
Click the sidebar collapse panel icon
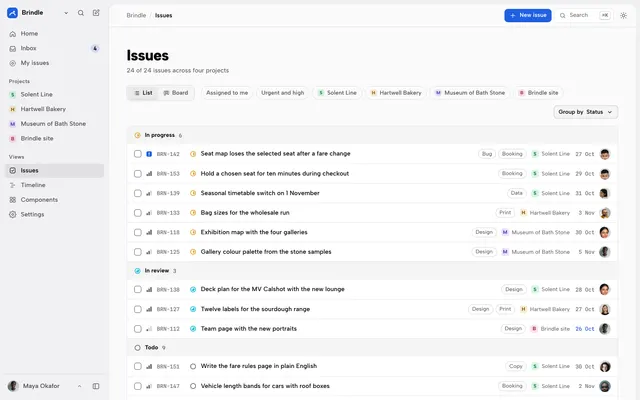pos(96,386)
